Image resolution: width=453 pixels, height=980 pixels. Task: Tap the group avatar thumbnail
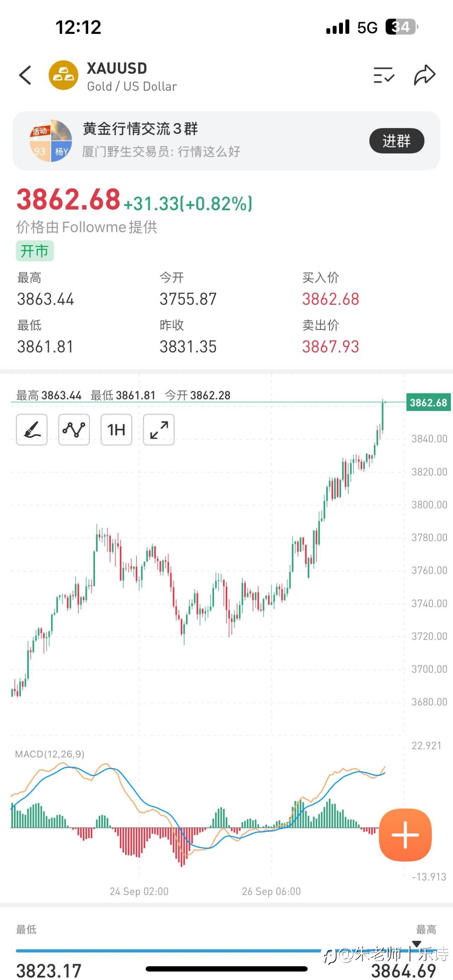pyautogui.click(x=51, y=141)
